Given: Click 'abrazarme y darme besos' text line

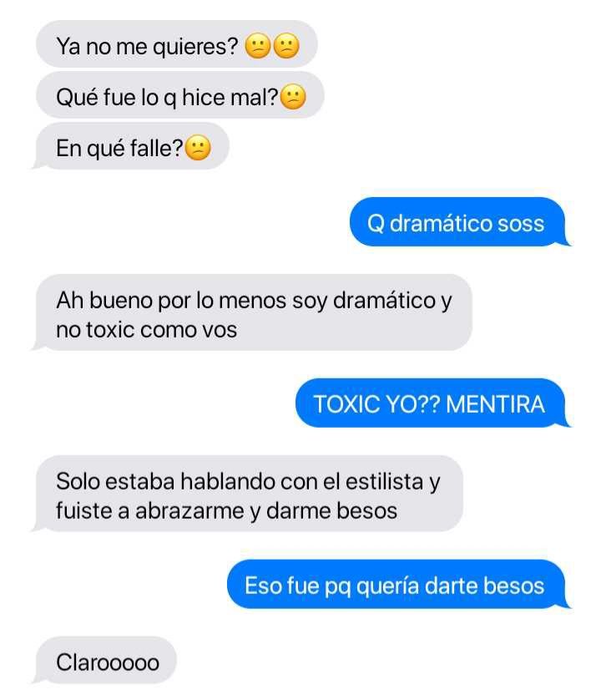Looking at the screenshot, I should 266,511.
